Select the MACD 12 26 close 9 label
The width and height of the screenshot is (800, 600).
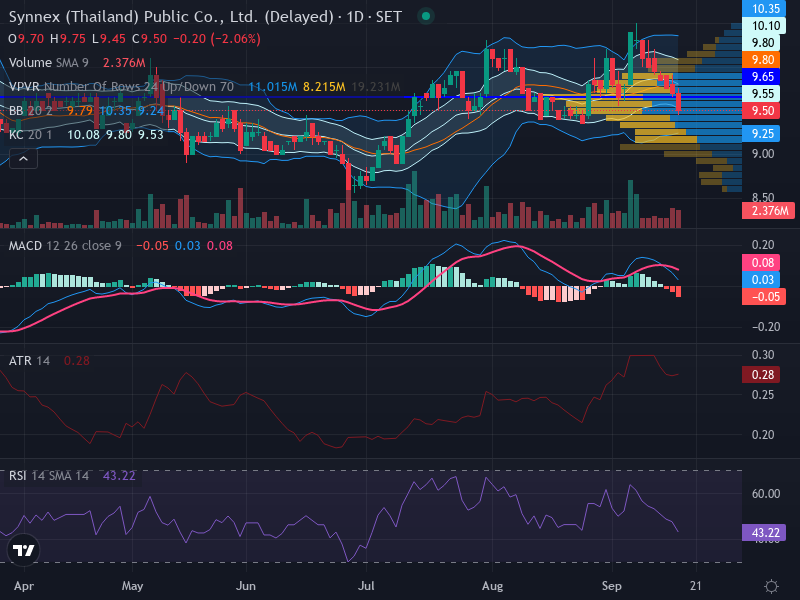pos(65,245)
